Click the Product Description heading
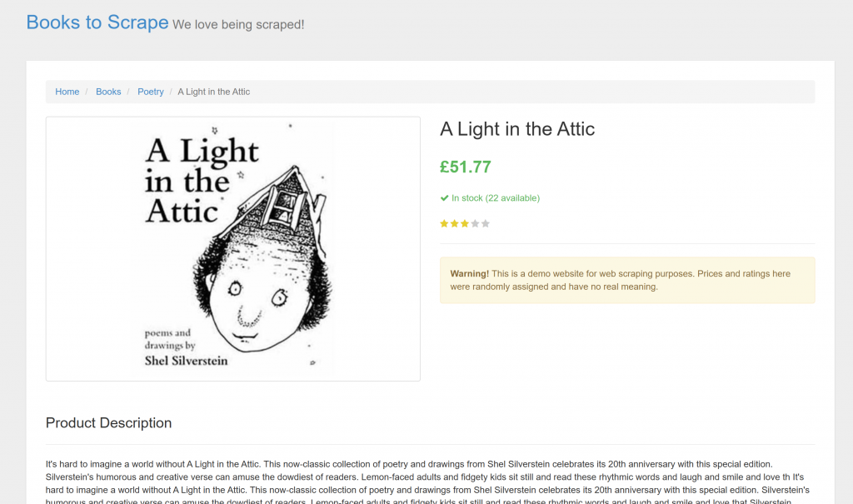 point(108,423)
